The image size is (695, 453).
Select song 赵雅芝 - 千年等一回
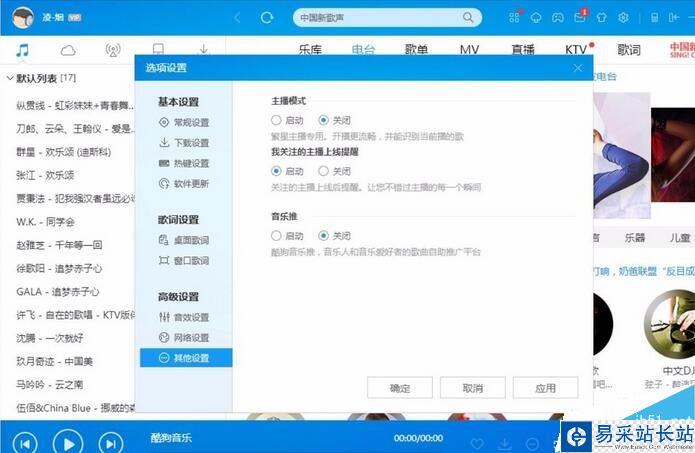click(59, 245)
